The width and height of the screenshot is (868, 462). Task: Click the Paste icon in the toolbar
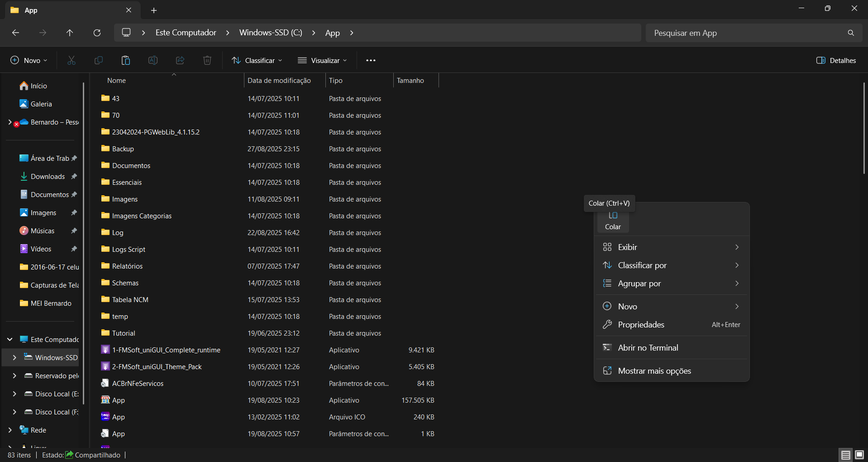125,60
